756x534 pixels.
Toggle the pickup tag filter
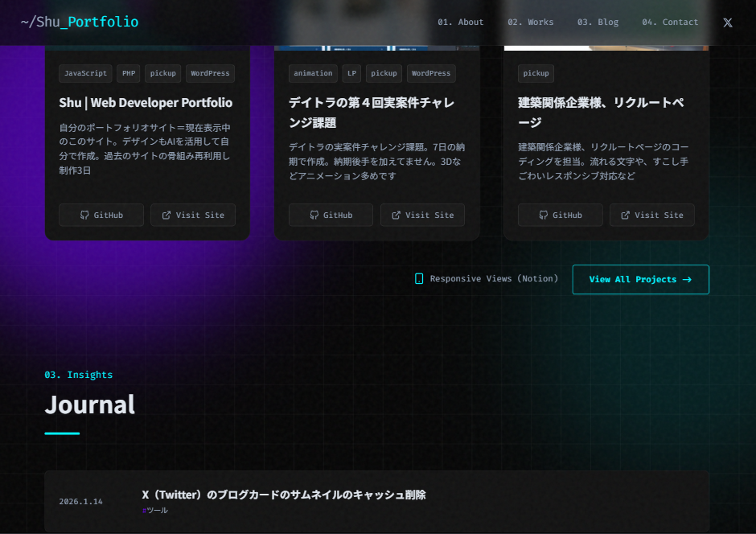[162, 73]
